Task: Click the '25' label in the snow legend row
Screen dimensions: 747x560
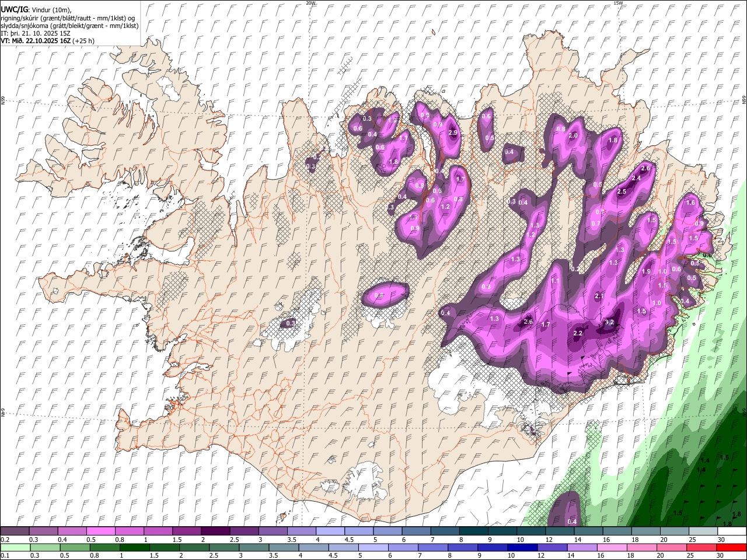Action: point(692,540)
